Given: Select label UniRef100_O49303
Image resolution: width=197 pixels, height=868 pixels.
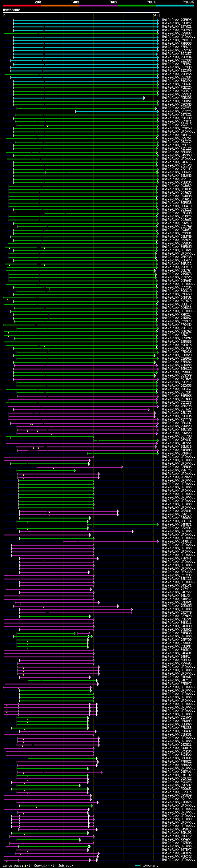Looking at the screenshot, I should [176, 155].
